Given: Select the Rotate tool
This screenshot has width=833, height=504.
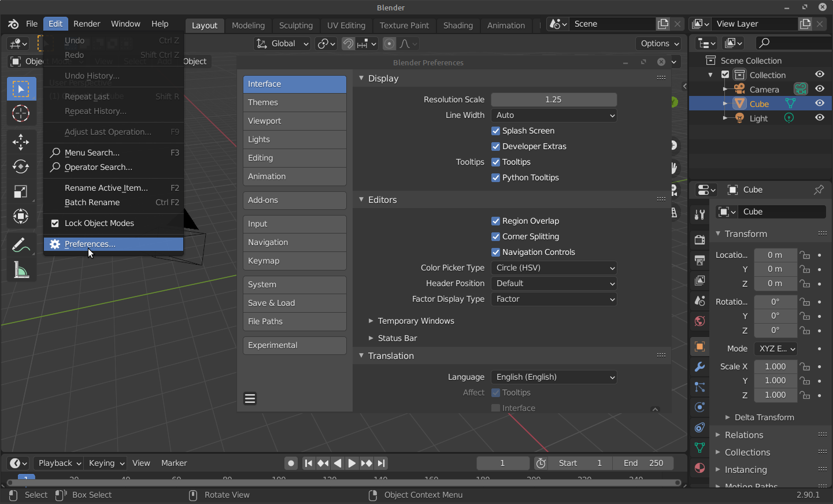Looking at the screenshot, I should [21, 167].
